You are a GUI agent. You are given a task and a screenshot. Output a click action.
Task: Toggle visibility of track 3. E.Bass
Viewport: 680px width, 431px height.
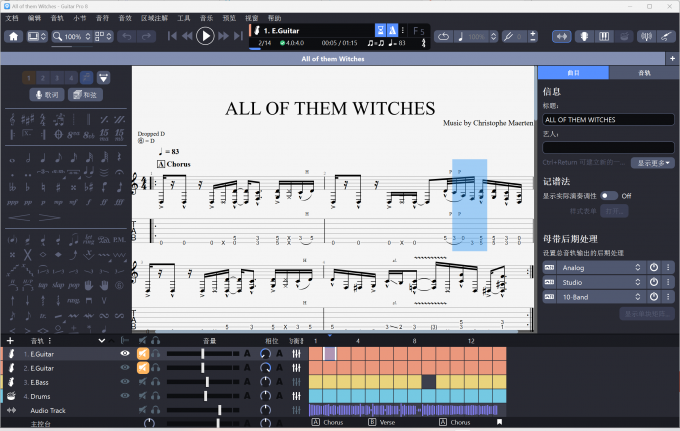coord(125,382)
